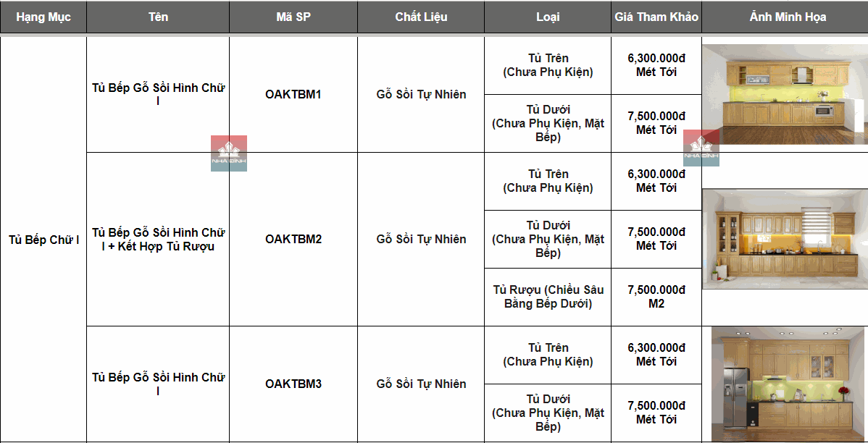Click Gỗ Sồi Tự Nhiên in the OAKTBM2 row
This screenshot has width=868, height=443.
pos(421,239)
